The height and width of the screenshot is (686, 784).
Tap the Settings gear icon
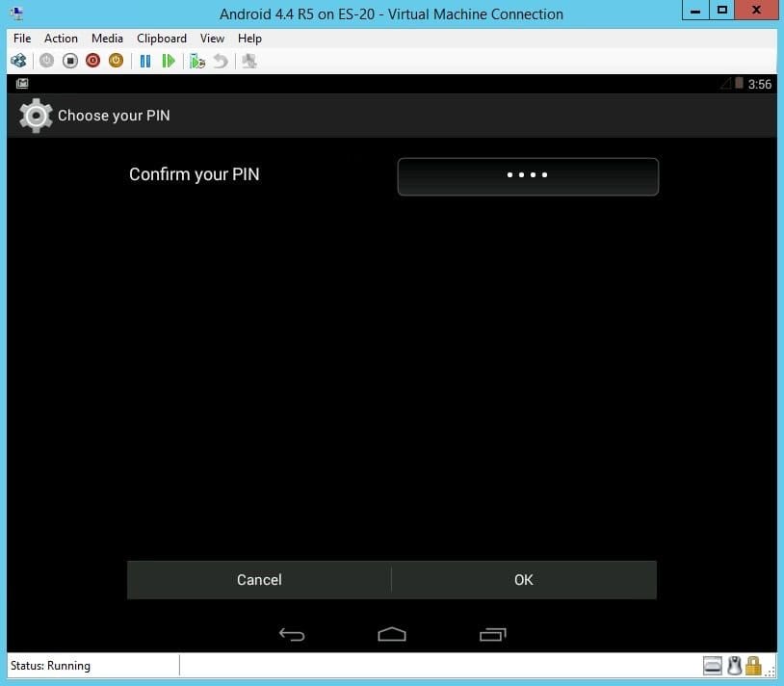click(36, 116)
